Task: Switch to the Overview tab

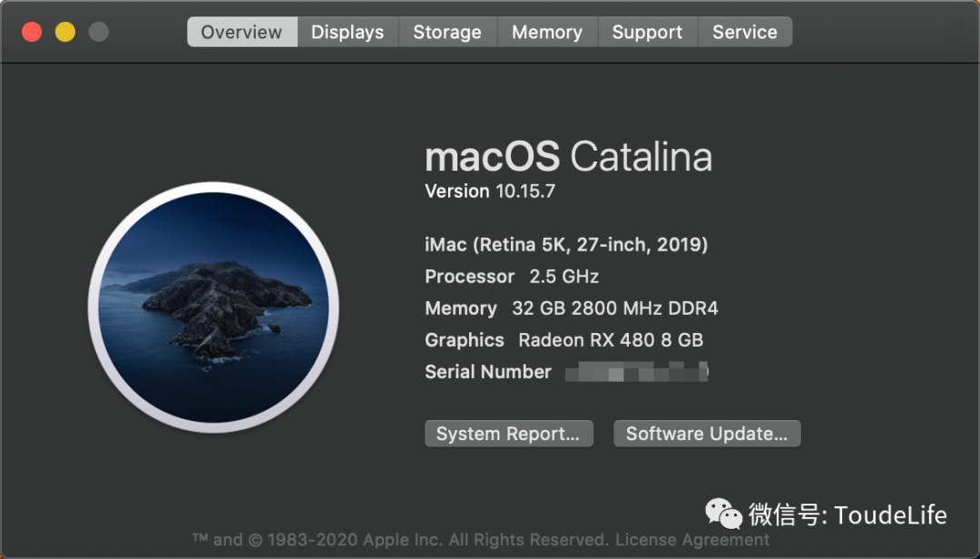Action: point(242,32)
